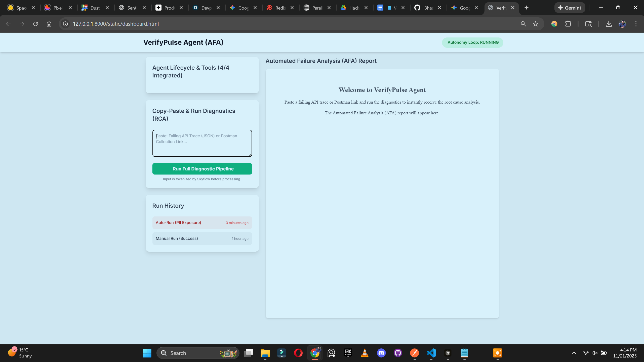Bookmark this page with the star icon
Image resolution: width=644 pixels, height=362 pixels.
[x=536, y=24]
